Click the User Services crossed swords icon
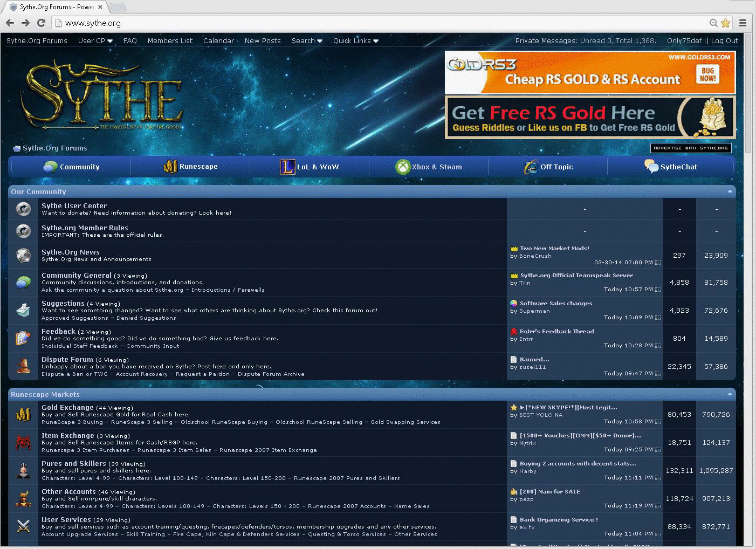This screenshot has height=549, width=756. pos(23,526)
